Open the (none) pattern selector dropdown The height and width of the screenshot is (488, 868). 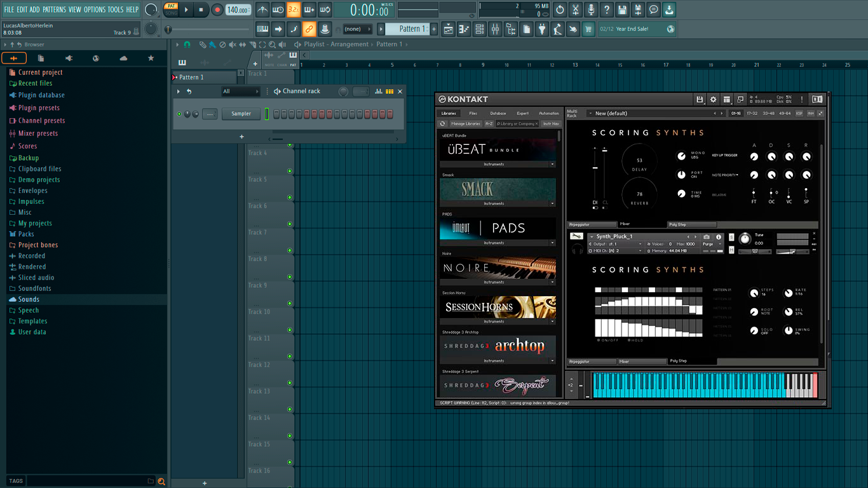[357, 29]
